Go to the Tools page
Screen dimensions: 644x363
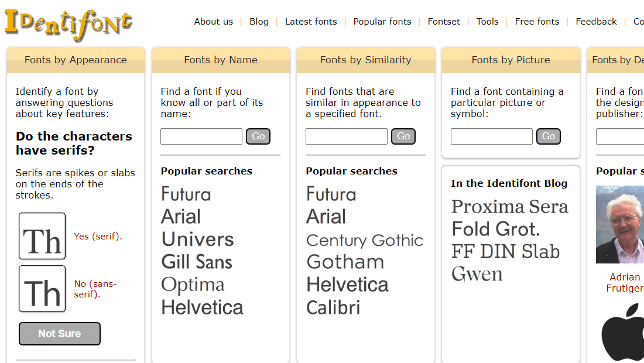487,21
